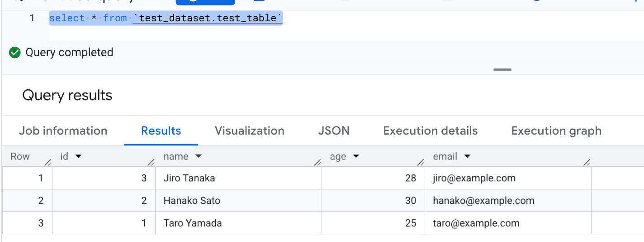Click the horizontal panel divider grip handle
The height and width of the screenshot is (242, 644).
[502, 70]
